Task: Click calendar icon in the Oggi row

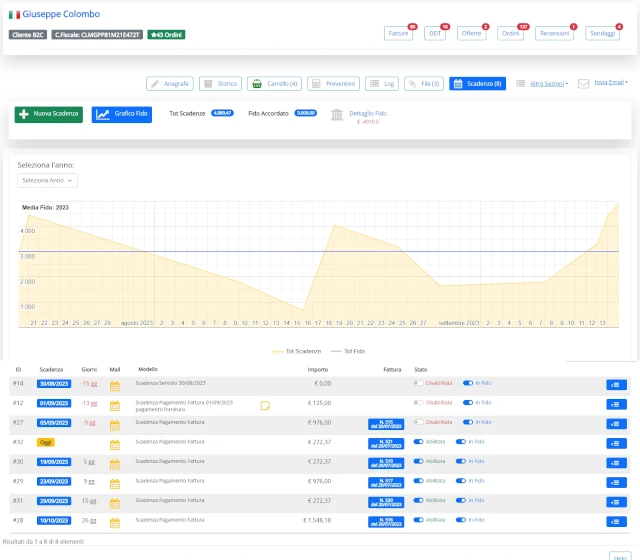Action: [x=115, y=444]
